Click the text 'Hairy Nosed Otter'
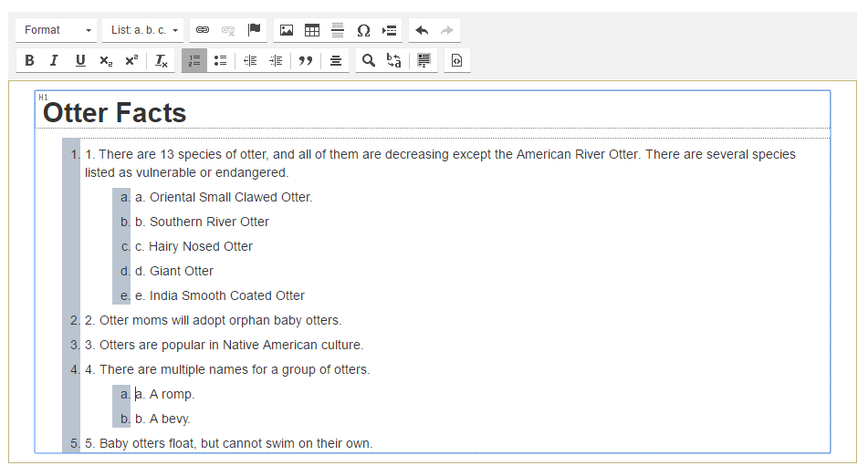The image size is (868, 476). click(201, 246)
